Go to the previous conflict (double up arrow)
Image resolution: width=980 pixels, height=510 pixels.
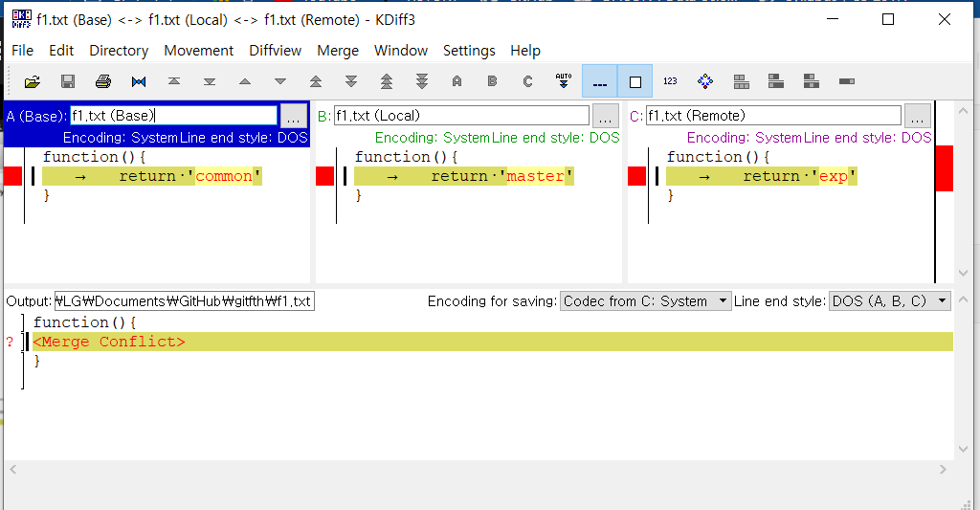click(316, 81)
